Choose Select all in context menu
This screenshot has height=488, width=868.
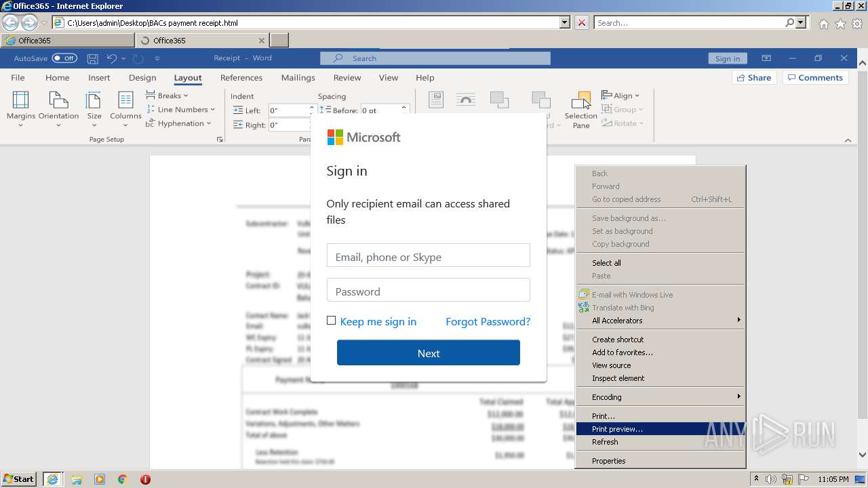(x=659, y=263)
